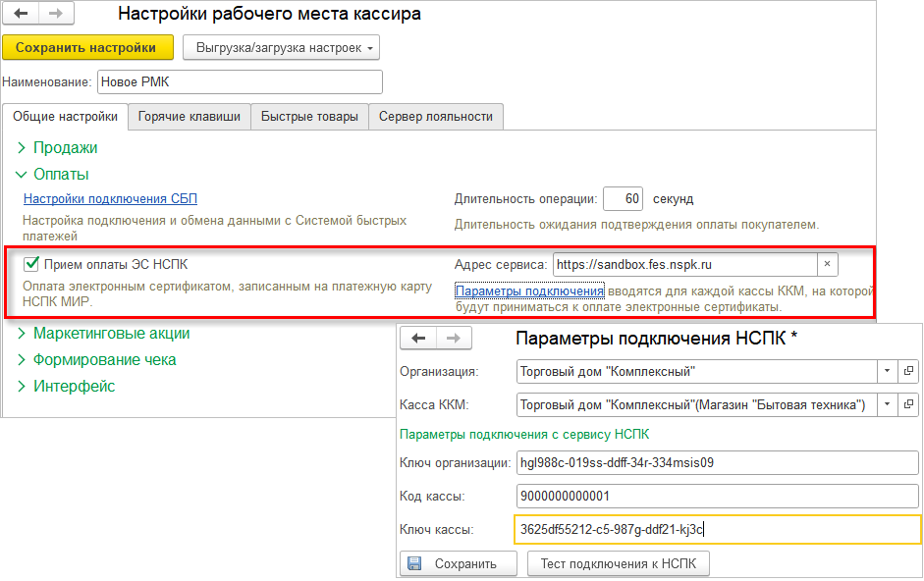Image resolution: width=924 pixels, height=581 pixels.
Task: Click the forward arrow in main settings window
Action: 55,14
